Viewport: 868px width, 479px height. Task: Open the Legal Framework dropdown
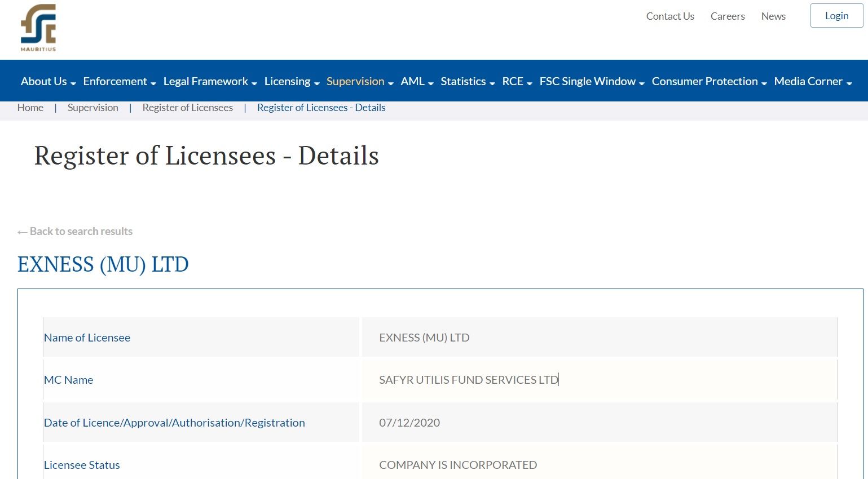[210, 81]
